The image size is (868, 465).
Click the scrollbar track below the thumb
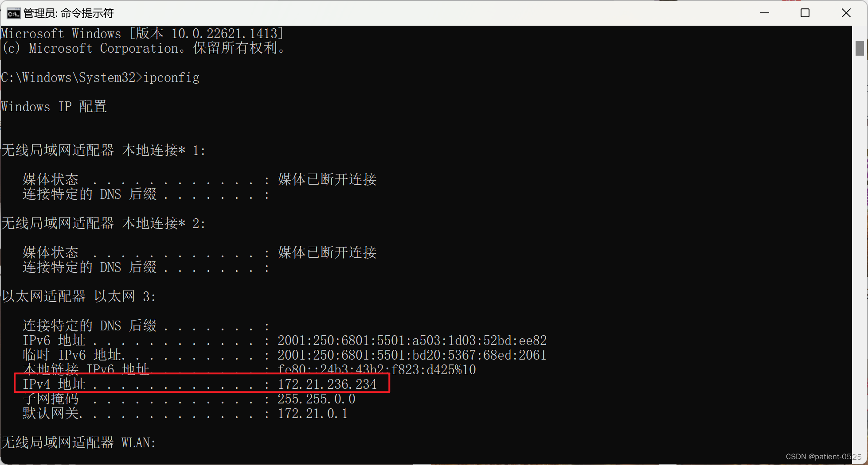860,257
